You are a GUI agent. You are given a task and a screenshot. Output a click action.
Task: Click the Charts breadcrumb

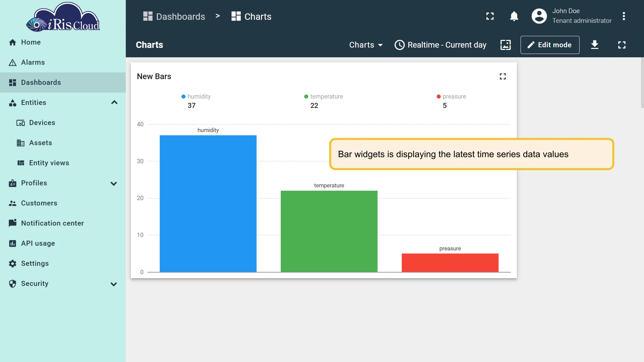[x=251, y=16]
